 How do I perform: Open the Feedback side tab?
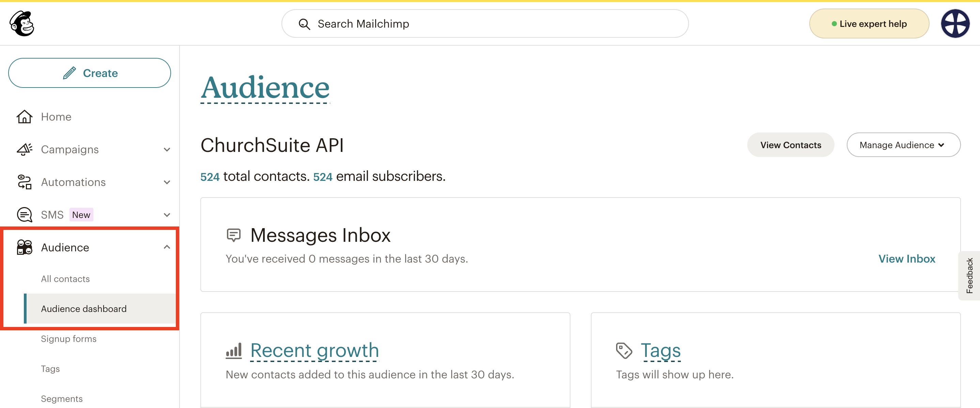click(x=969, y=276)
